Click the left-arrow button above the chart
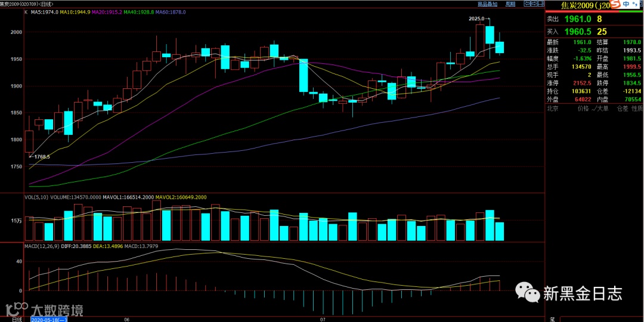 click(527, 4)
